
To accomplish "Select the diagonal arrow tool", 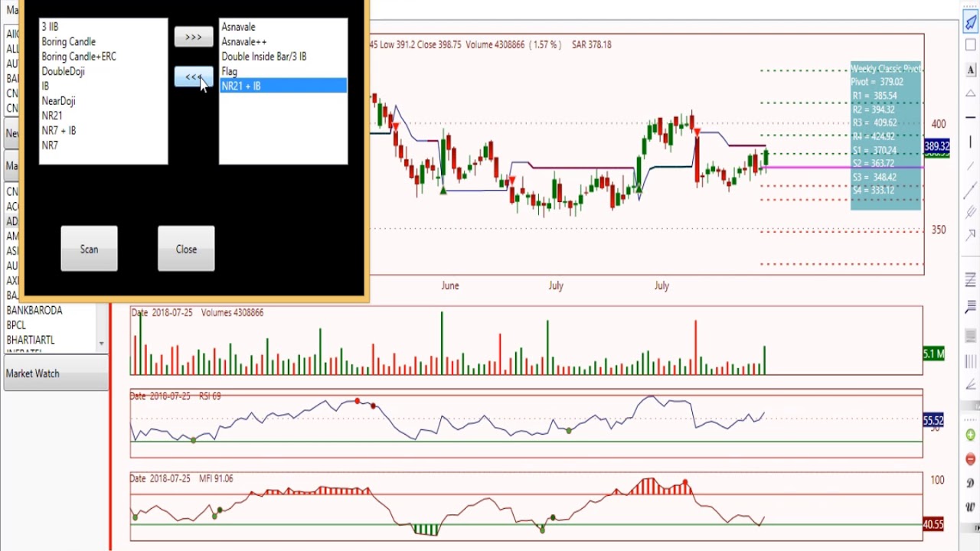I will click(971, 234).
